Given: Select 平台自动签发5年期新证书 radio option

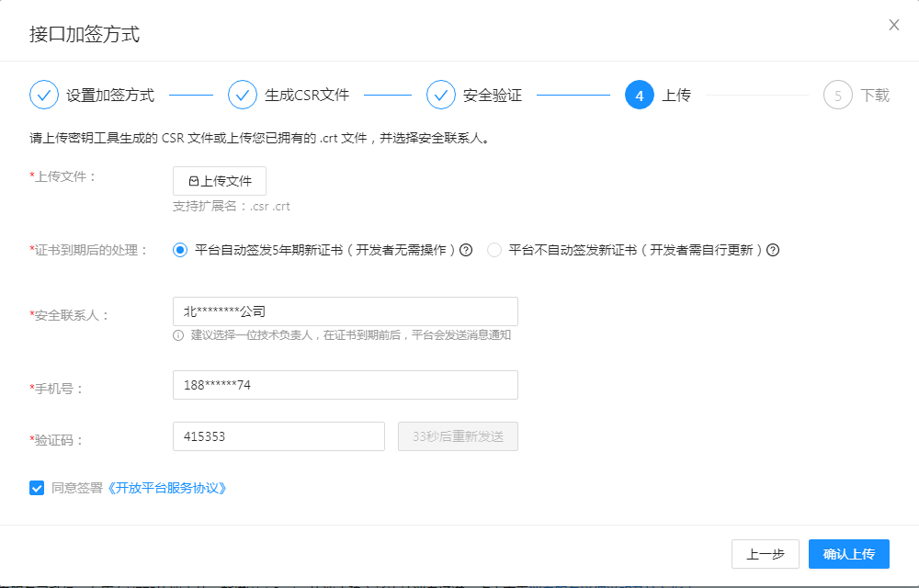Looking at the screenshot, I should point(180,250).
